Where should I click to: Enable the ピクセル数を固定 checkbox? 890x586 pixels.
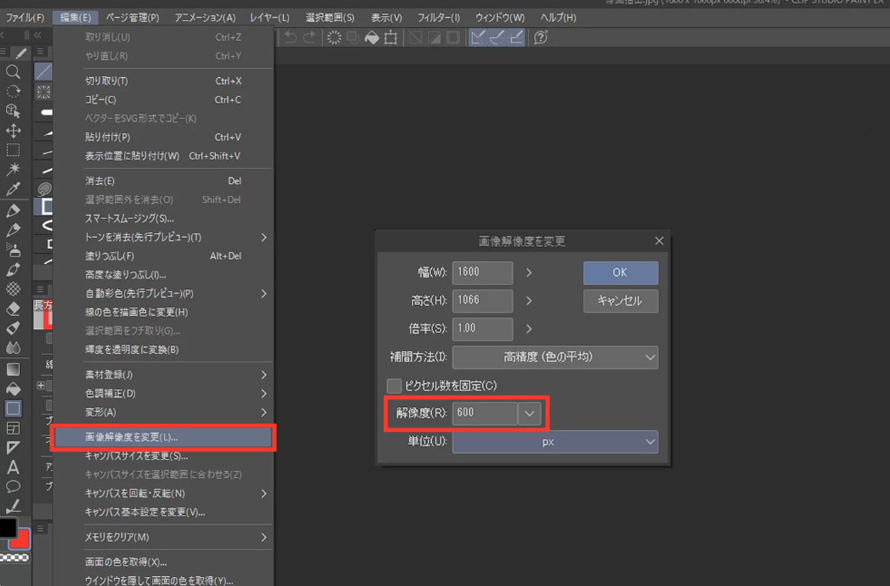click(x=394, y=385)
